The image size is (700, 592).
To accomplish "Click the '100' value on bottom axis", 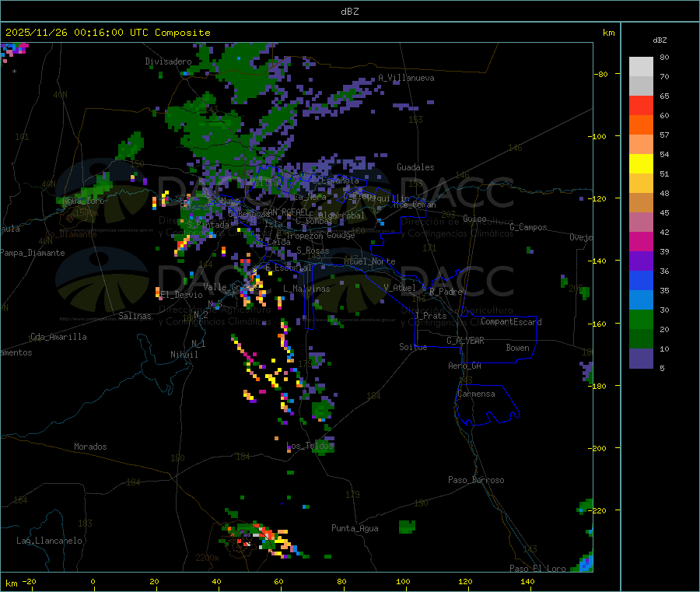I will tap(403, 582).
